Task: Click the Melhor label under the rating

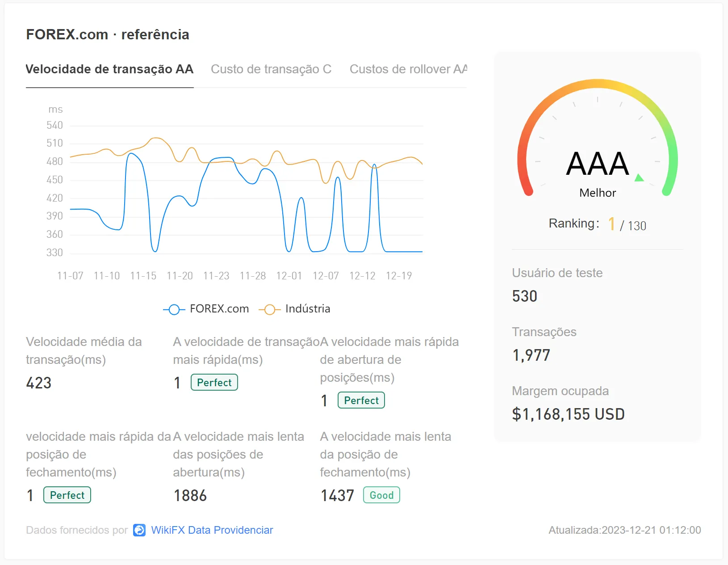Action: tap(598, 193)
